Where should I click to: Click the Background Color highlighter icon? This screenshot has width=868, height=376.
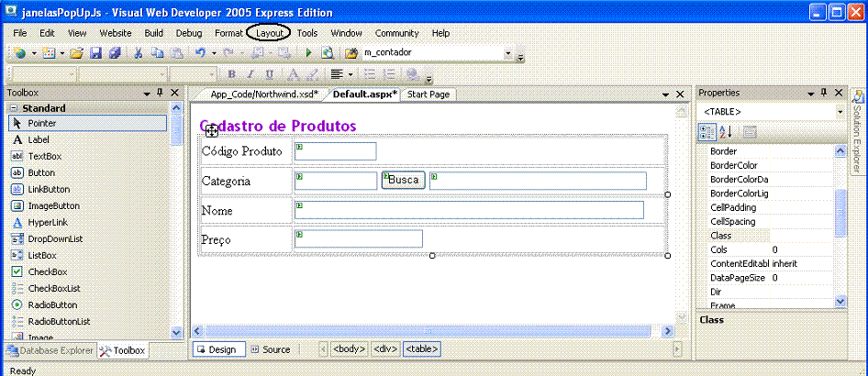[x=312, y=74]
